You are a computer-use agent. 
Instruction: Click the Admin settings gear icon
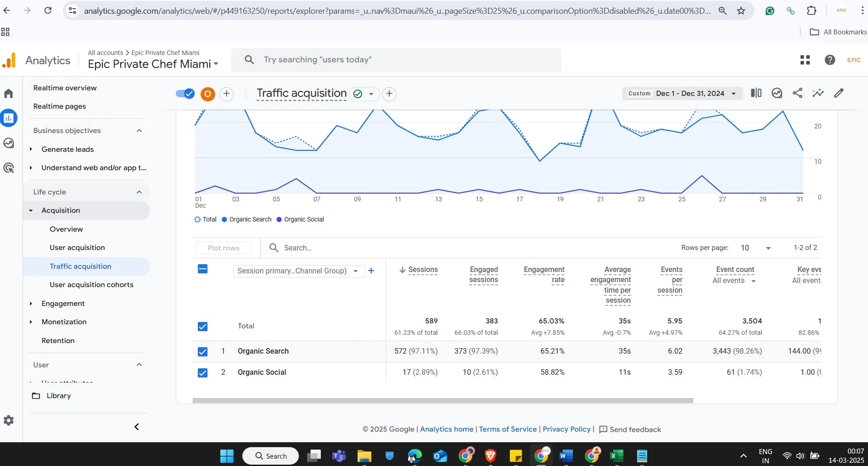tap(9, 421)
